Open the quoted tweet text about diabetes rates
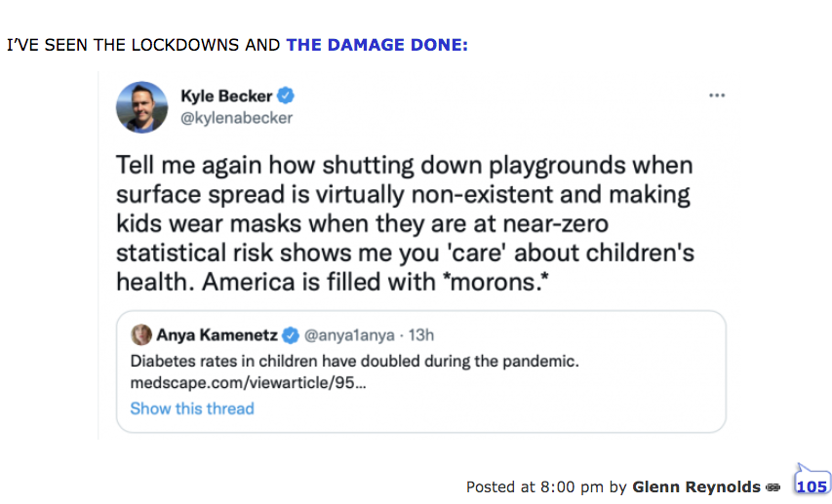 tap(355, 361)
